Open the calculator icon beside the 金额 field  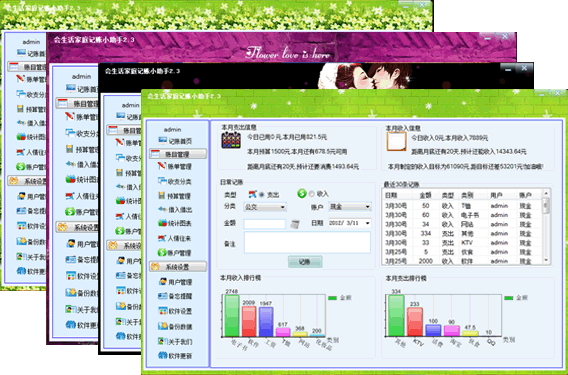point(295,224)
